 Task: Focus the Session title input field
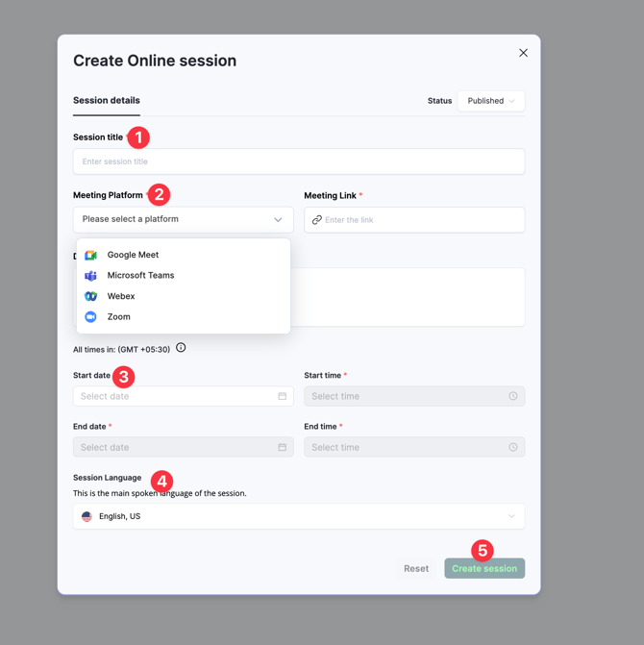(x=298, y=161)
